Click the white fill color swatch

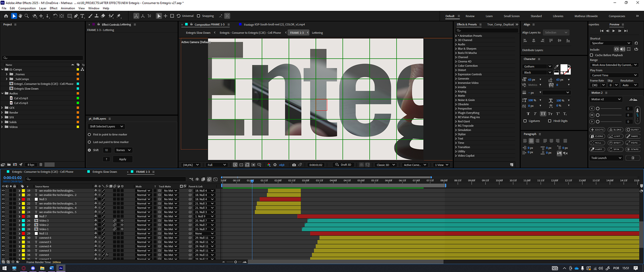[564, 68]
